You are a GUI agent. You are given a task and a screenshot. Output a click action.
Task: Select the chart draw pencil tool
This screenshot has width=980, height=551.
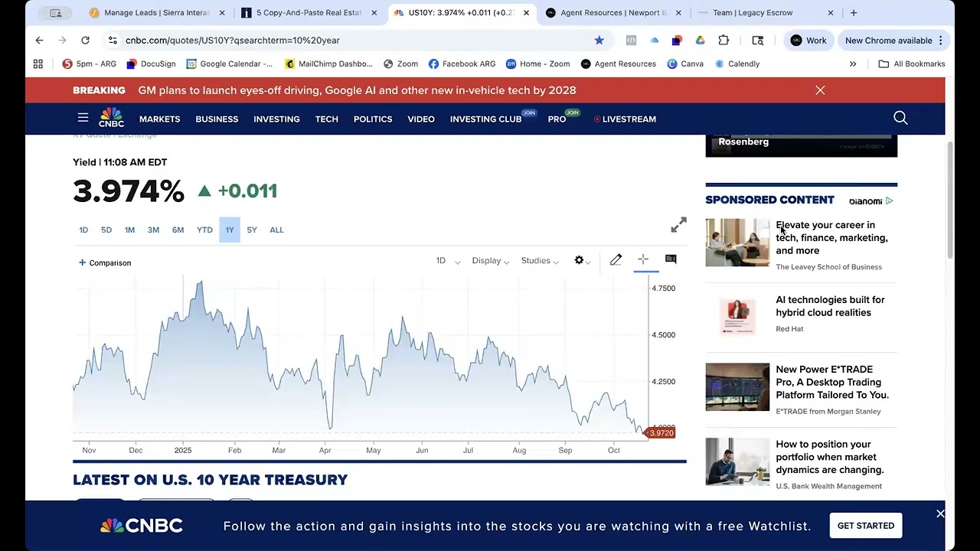click(616, 260)
